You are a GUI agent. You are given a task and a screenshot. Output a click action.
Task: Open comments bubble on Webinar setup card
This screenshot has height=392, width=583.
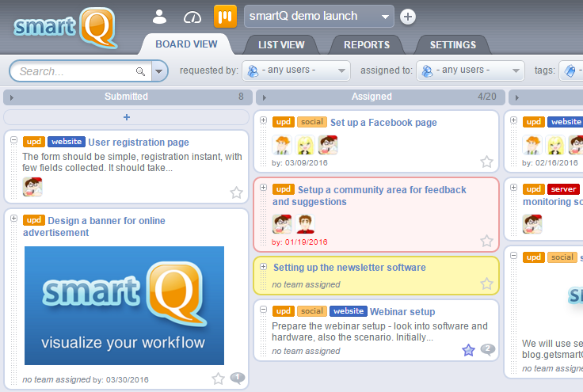coord(488,349)
